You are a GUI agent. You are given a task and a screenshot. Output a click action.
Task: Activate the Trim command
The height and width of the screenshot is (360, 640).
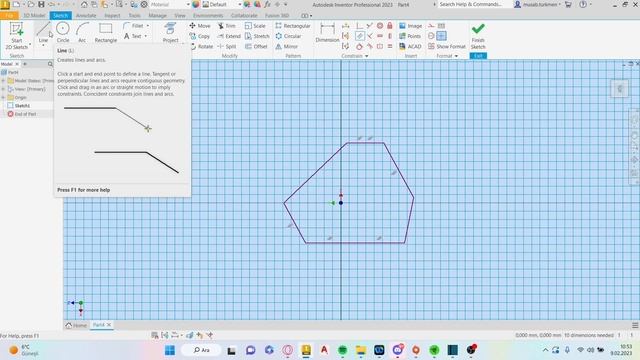(x=227, y=26)
